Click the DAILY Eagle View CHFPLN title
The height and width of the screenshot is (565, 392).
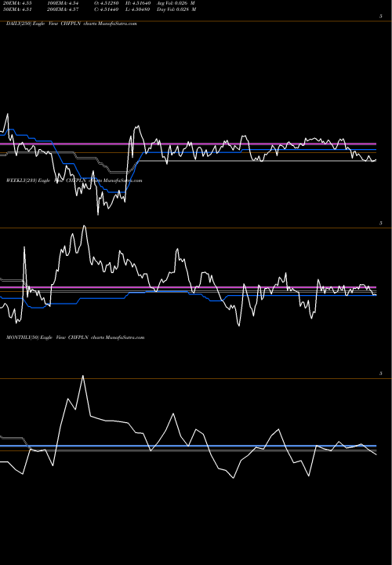pyautogui.click(x=71, y=24)
